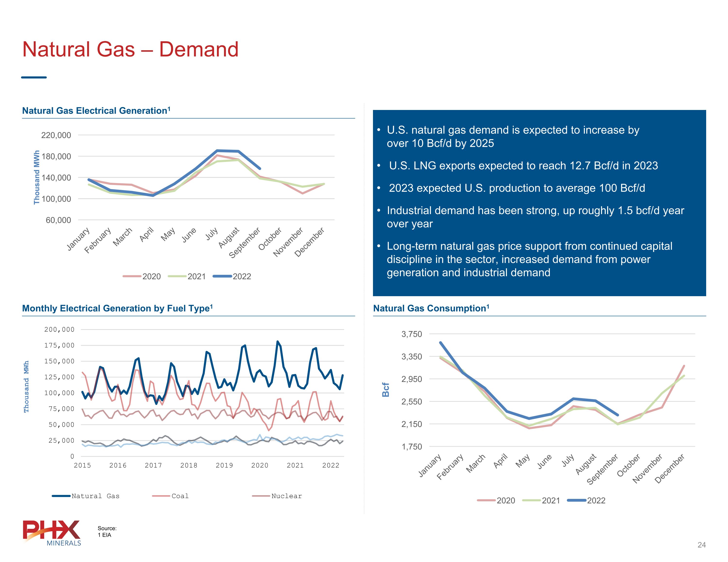Viewport: 728px width, 562px height.
Task: Click the bullet about LNG exports reaching 12.7 Bcf/d
Action: [x=517, y=165]
